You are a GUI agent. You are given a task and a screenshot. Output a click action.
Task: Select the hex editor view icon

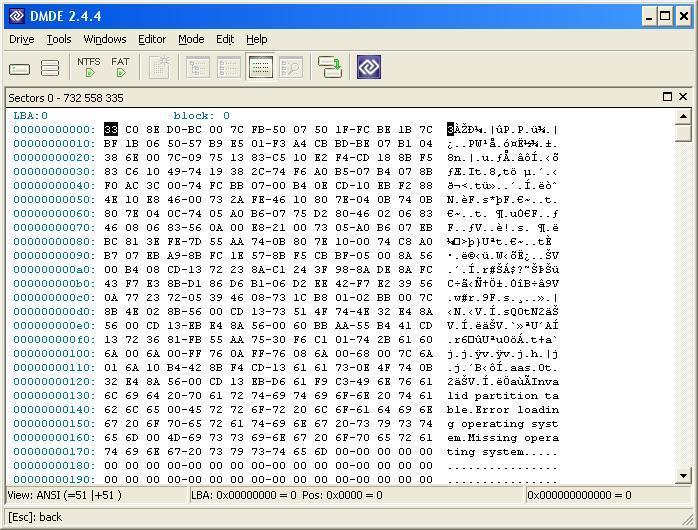(261, 67)
